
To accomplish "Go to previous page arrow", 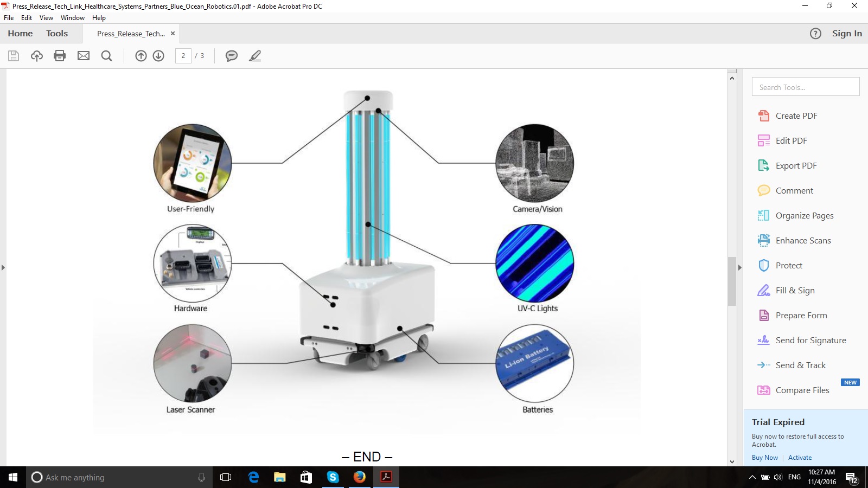I will tap(141, 56).
